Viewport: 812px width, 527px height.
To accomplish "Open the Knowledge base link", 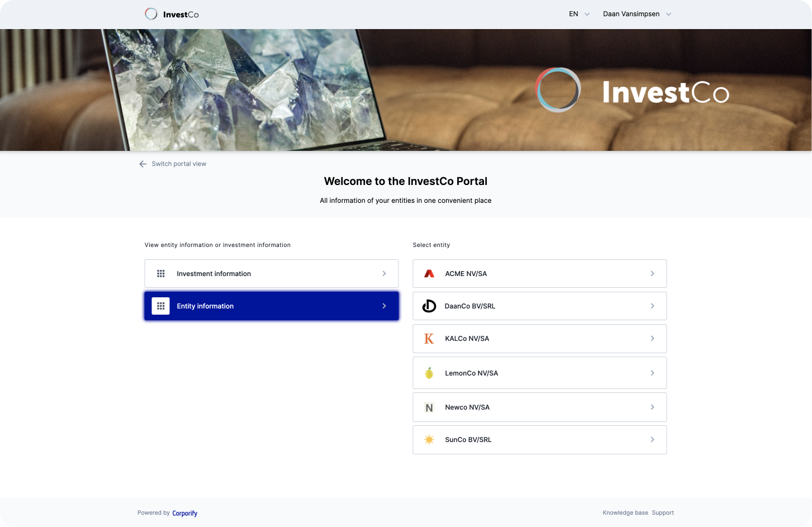I will 625,512.
